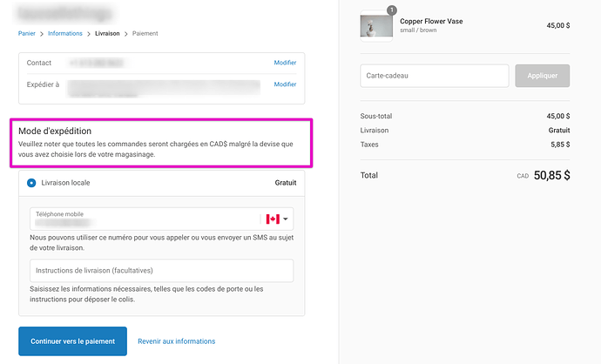Click Continuer vers le paiement button
601x364 pixels.
(x=73, y=341)
